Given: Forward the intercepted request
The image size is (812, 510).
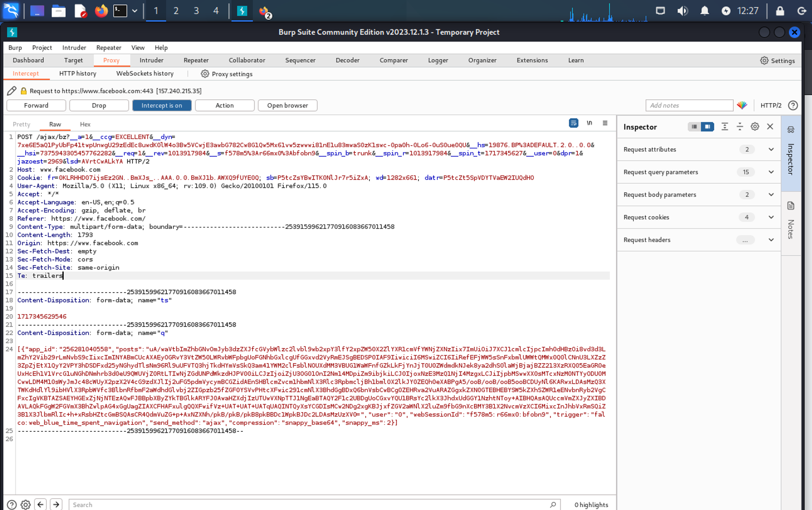Looking at the screenshot, I should [36, 105].
